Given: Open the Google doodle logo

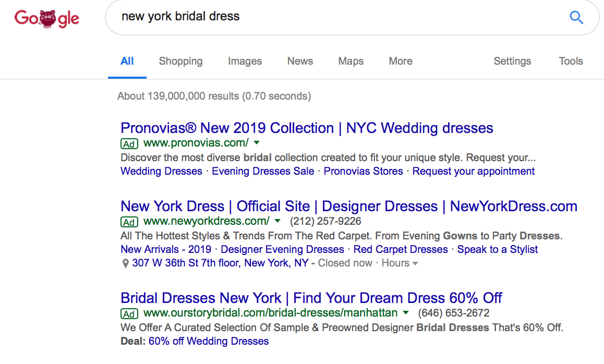Looking at the screenshot, I should pos(47,18).
